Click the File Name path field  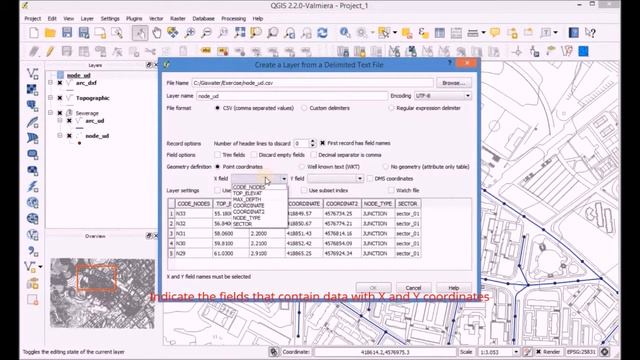tap(313, 83)
